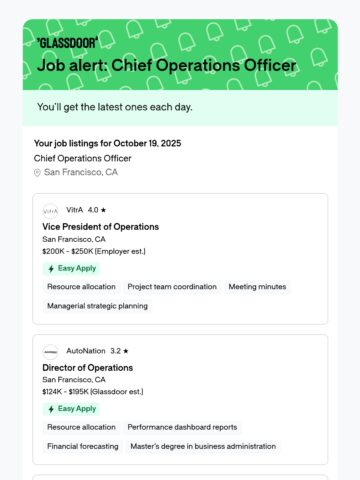This screenshot has width=360, height=480.
Task: Click the AutoNation company logo
Action: point(50,352)
